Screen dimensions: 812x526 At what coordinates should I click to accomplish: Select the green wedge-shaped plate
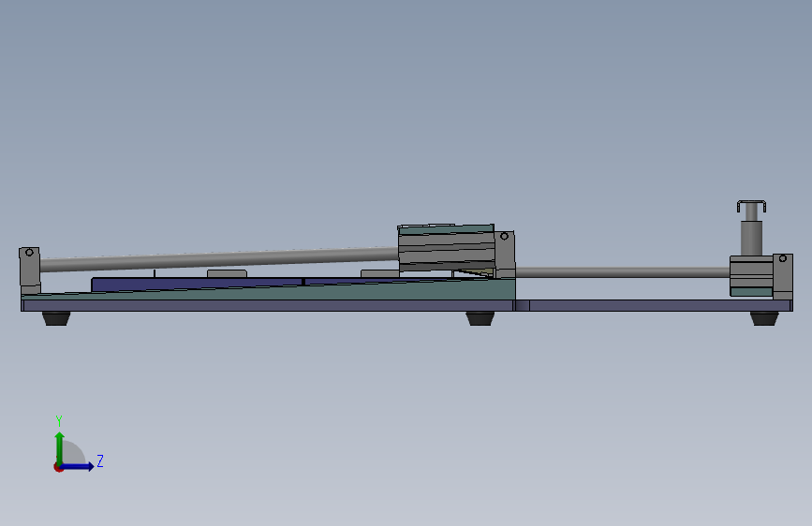pos(362,293)
